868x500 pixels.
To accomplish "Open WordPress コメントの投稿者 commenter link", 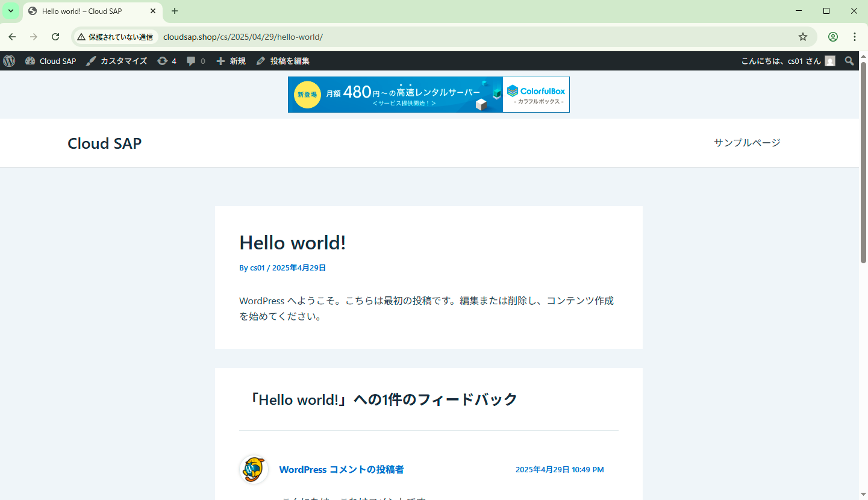I will point(342,470).
